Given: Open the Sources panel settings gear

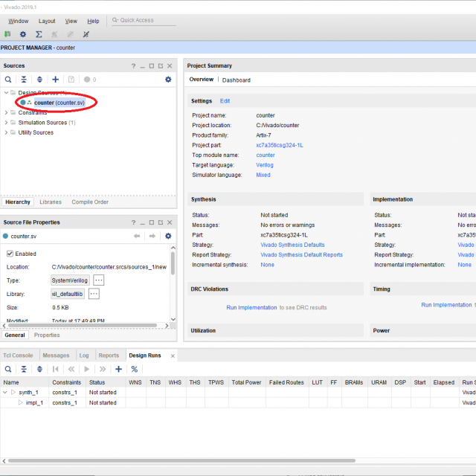Looking at the screenshot, I should [168, 80].
